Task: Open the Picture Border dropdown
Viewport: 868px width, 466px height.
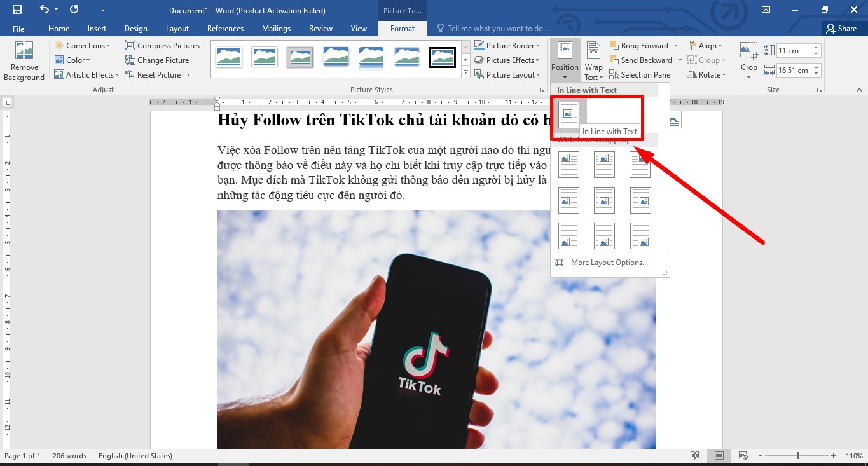Action: coord(507,46)
